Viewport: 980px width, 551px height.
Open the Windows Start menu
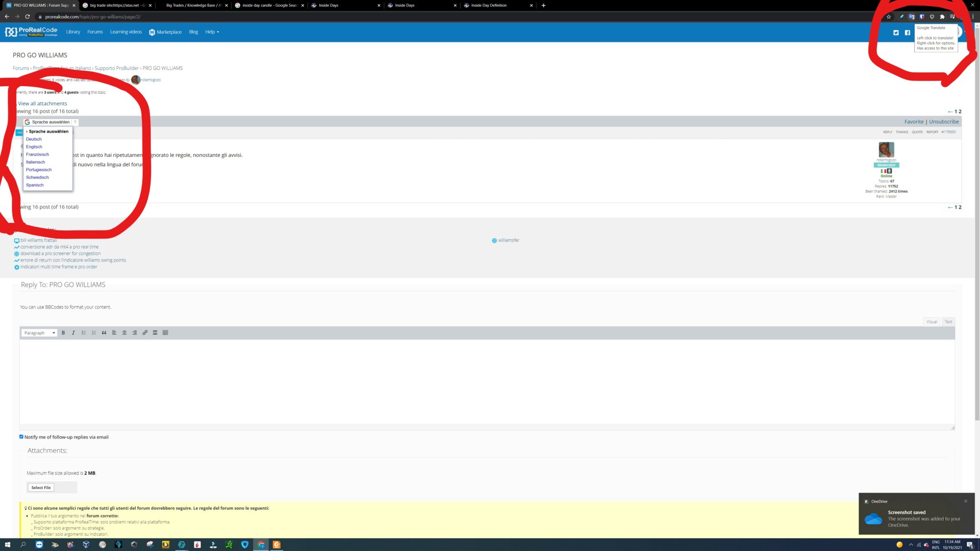pyautogui.click(x=7, y=545)
